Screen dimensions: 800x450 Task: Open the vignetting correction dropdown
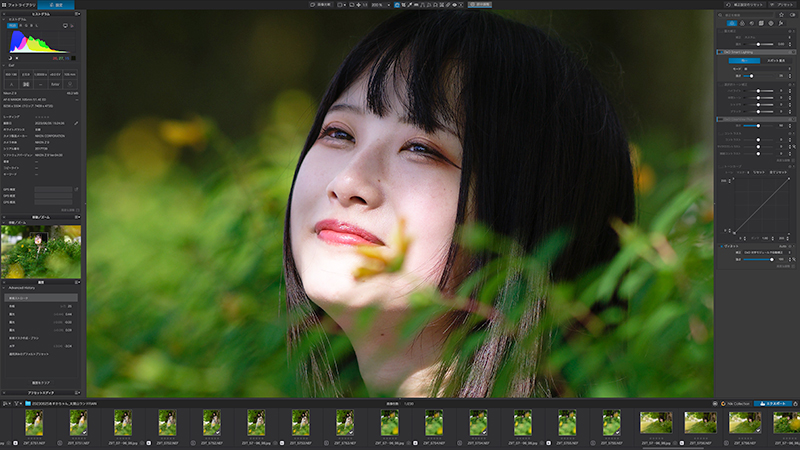tap(768, 253)
